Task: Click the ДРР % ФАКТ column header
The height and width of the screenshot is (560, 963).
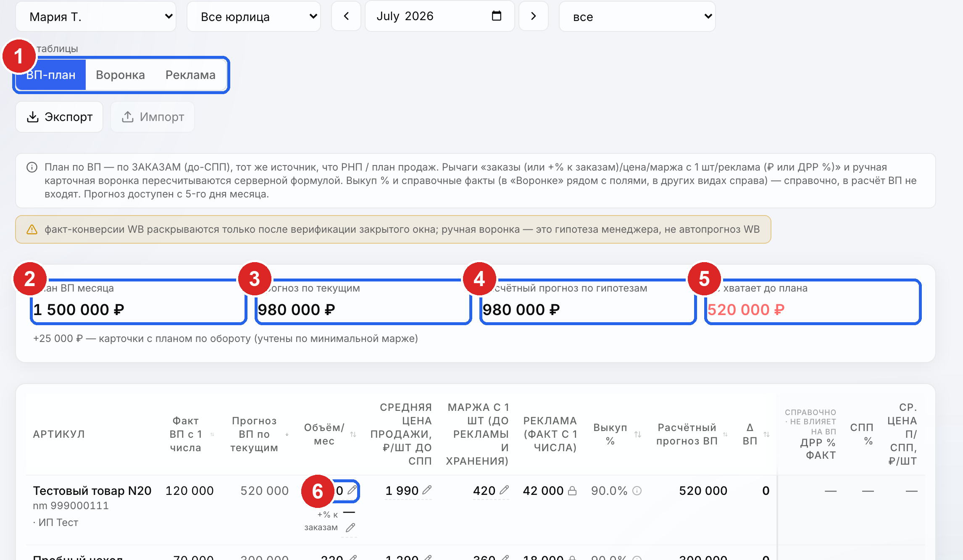Action: (x=818, y=449)
